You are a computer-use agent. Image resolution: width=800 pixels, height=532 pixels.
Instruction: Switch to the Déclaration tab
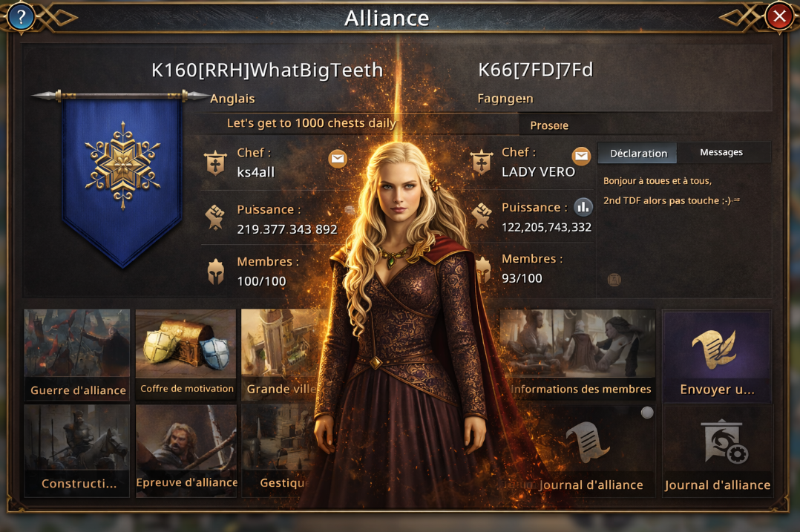pyautogui.click(x=637, y=153)
